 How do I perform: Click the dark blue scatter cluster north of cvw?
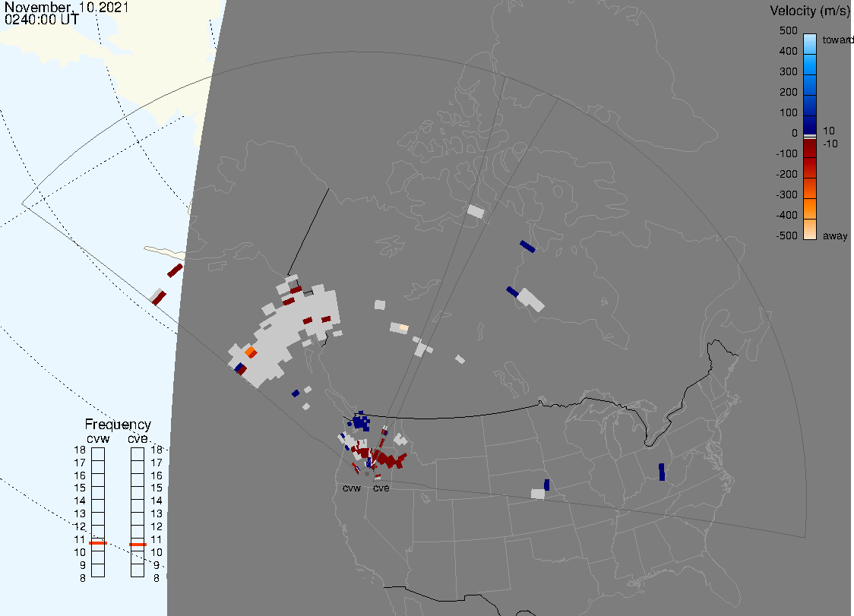[361, 422]
